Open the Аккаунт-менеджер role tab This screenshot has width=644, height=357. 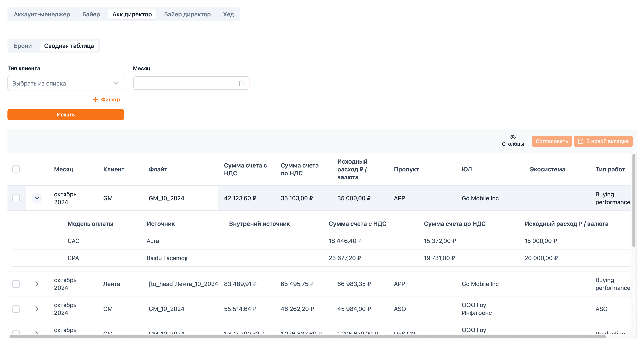(42, 14)
